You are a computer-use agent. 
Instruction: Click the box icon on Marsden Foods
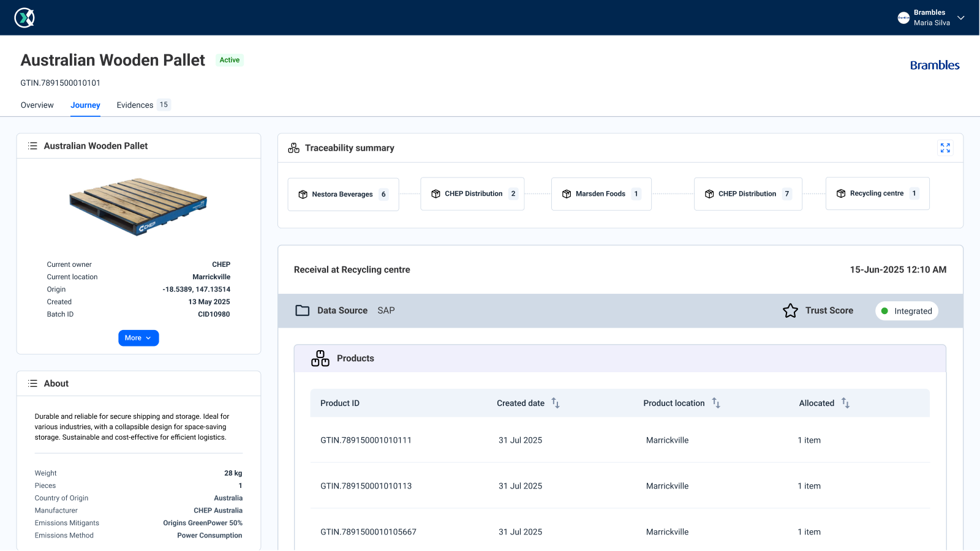coord(567,194)
